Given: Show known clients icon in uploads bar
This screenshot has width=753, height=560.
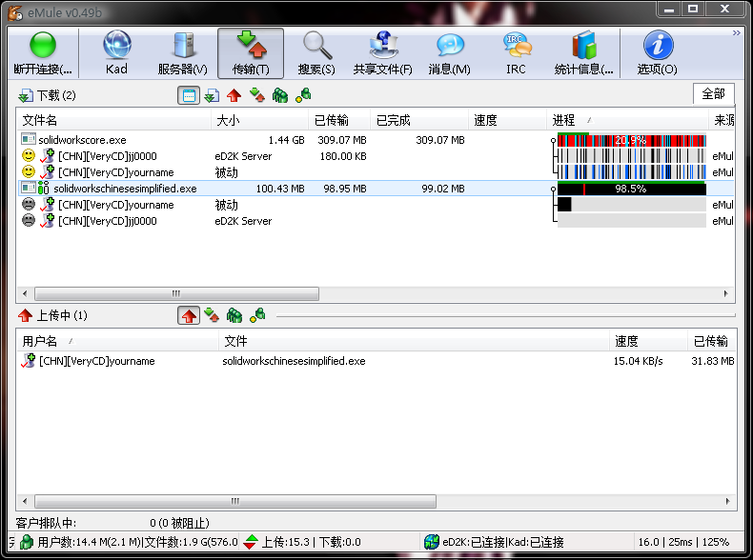Looking at the screenshot, I should click(257, 315).
